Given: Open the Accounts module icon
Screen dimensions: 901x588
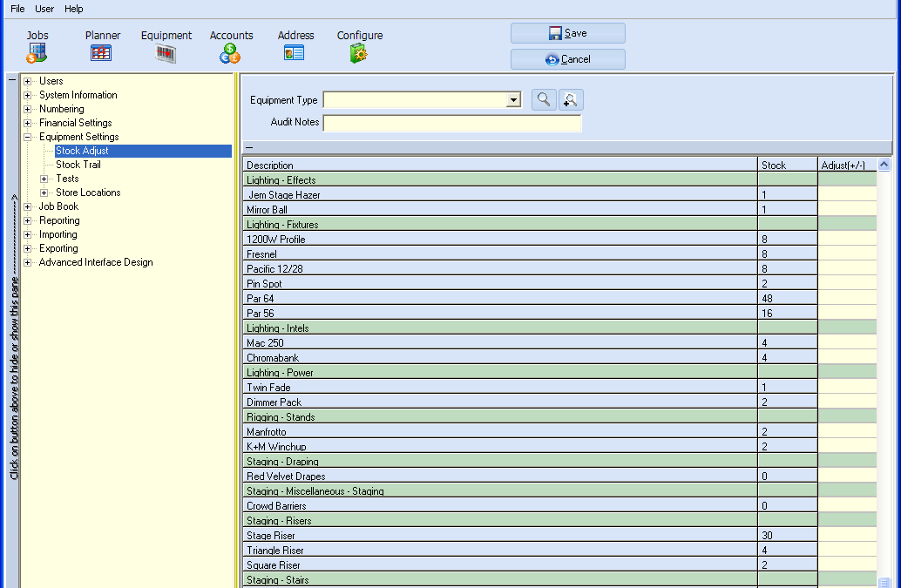Looking at the screenshot, I should click(x=230, y=53).
